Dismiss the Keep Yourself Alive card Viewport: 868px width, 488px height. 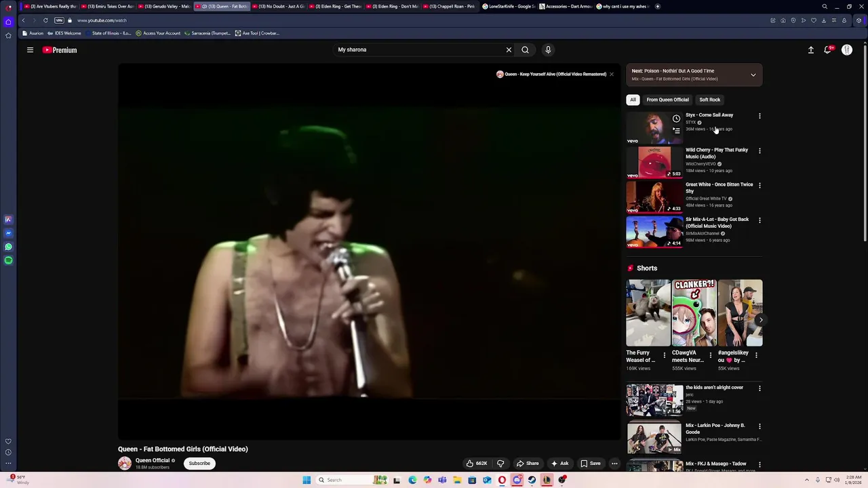pos(611,74)
